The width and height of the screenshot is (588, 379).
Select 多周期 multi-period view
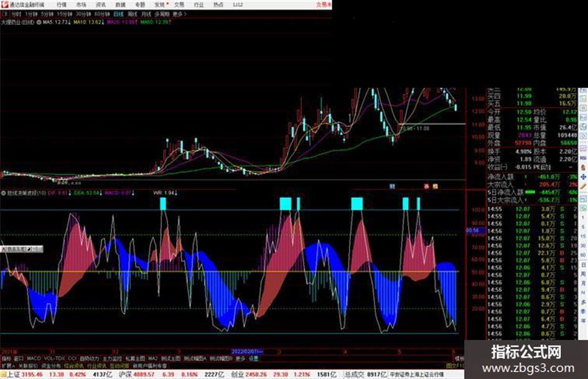point(162,14)
